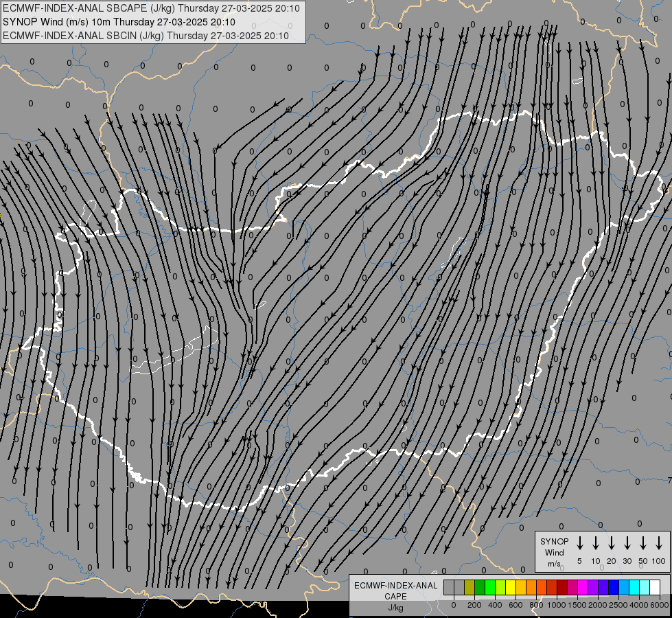Viewport: 672px width, 618px height.
Task: Click the 2000 value on the CAPE scale
Action: [x=598, y=605]
